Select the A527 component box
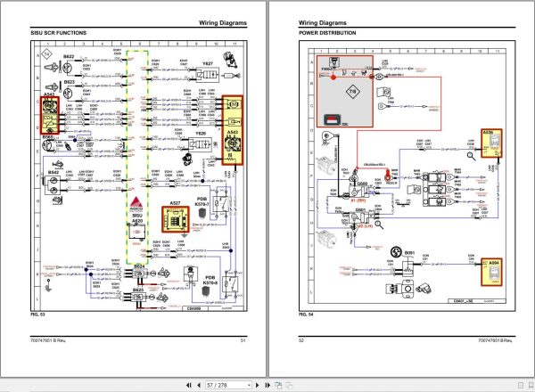The width and height of the screenshot is (535, 392). [176, 219]
